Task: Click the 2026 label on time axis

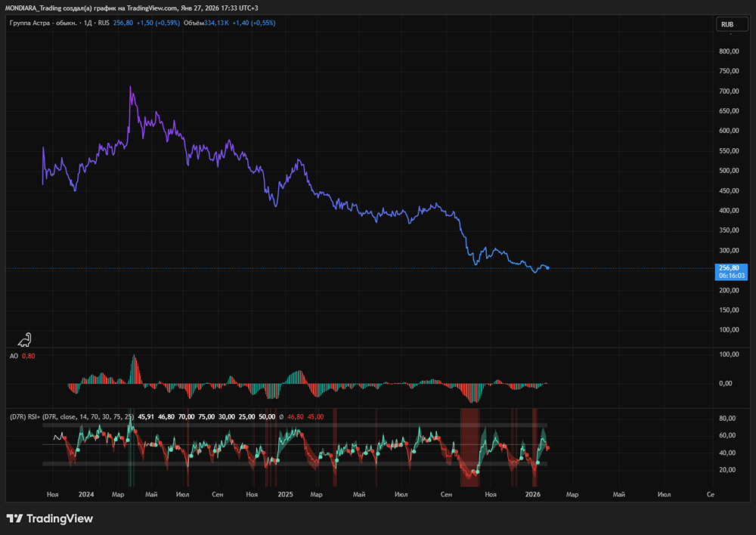Action: pos(533,494)
